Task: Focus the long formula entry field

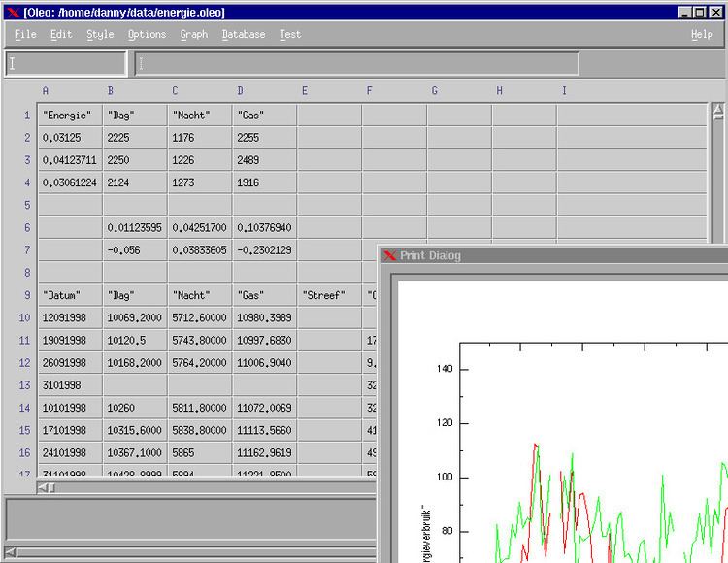Action: click(356, 64)
